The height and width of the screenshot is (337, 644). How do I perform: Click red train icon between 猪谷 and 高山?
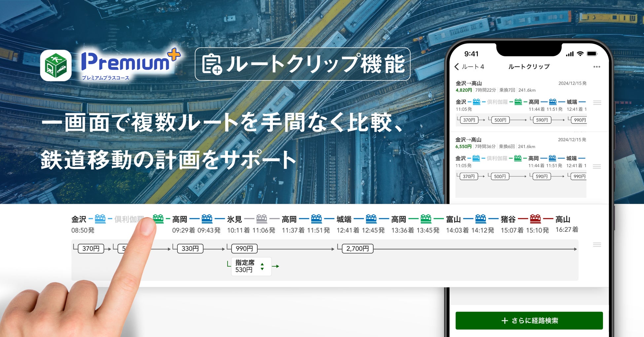click(x=535, y=219)
